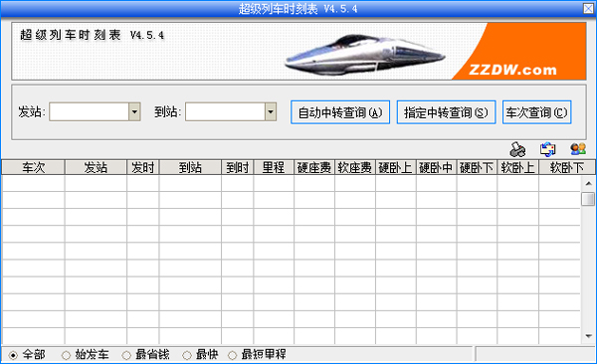
Task: Sort by the 到时 column header
Action: coord(237,167)
